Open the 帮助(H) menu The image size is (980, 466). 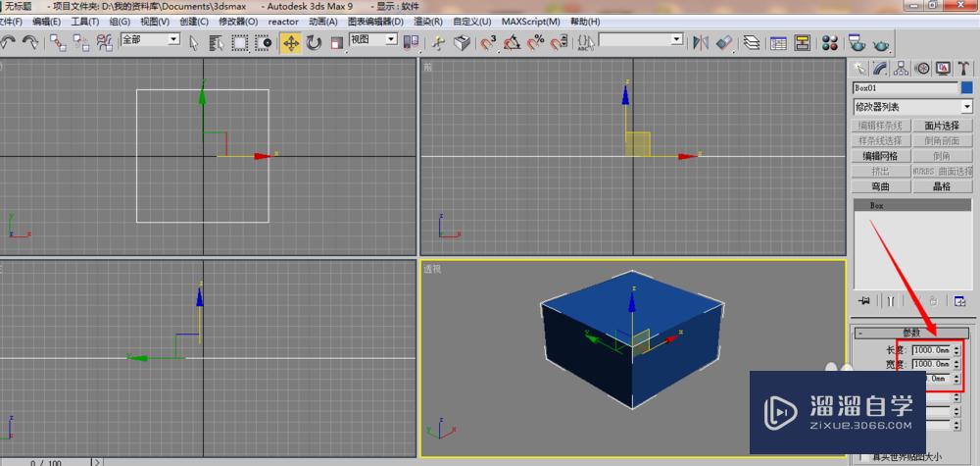585,22
